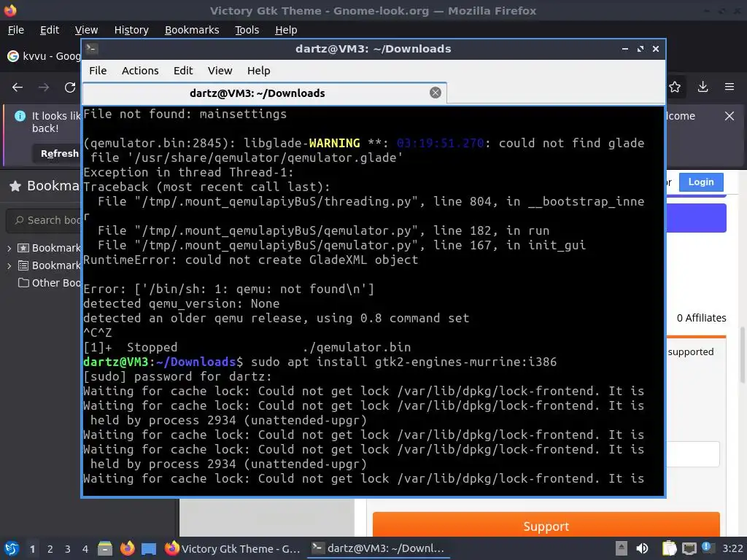Switch to workspace 2
The height and width of the screenshot is (560, 747).
[x=50, y=549]
